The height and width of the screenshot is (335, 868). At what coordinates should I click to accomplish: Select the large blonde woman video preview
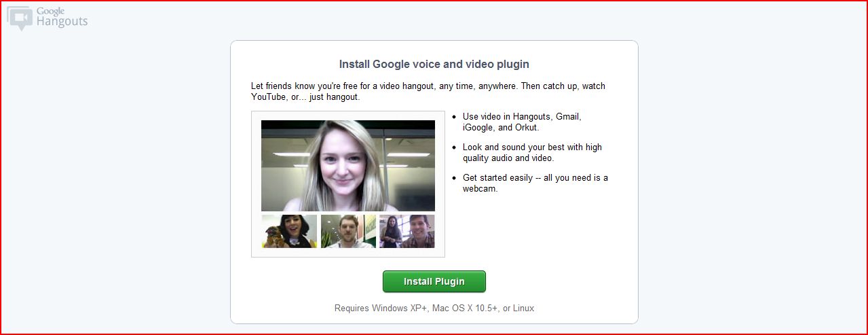coord(348,166)
